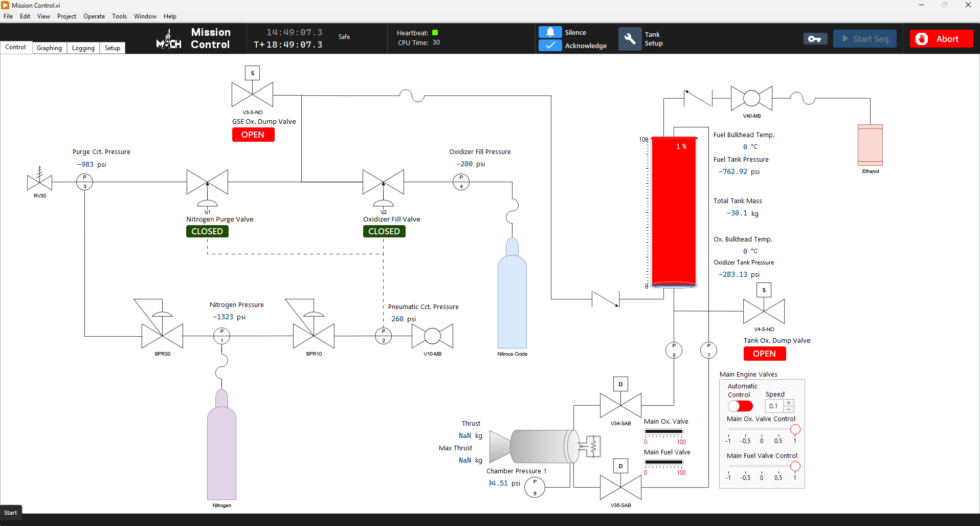Screen dimensions: 980x526
Task: Click the Silence bell icon
Action: tap(550, 32)
